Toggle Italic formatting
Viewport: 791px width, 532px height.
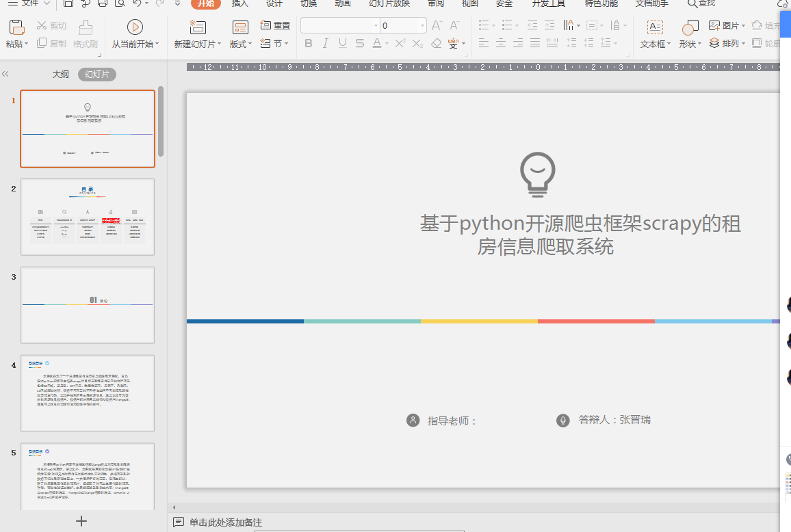pos(326,44)
